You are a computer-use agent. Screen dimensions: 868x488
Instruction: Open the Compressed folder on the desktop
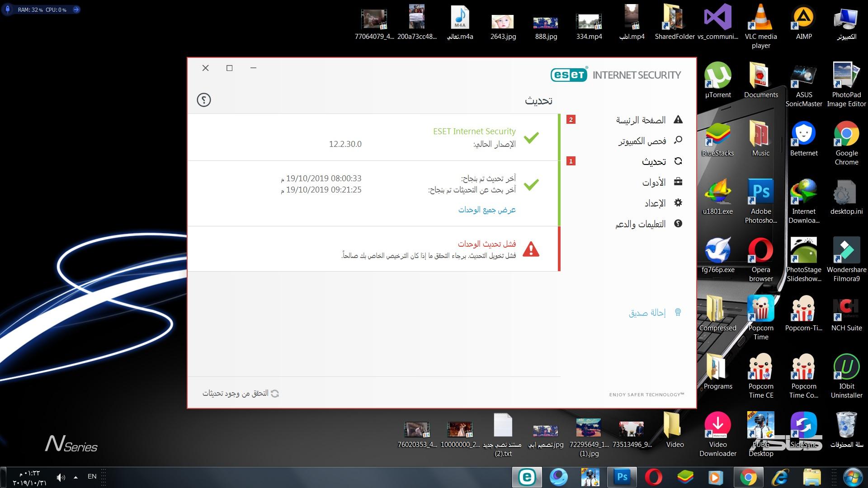point(718,314)
